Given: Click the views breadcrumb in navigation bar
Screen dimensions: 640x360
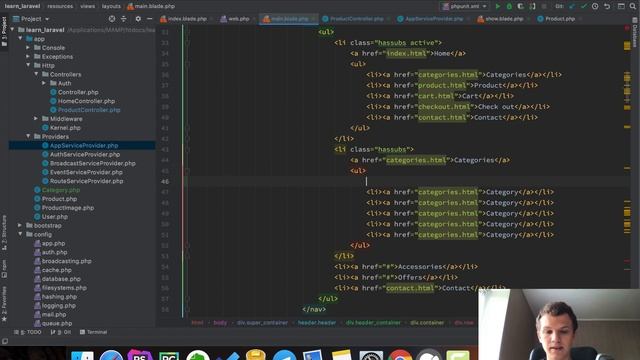Looking at the screenshot, I should click(x=87, y=7).
